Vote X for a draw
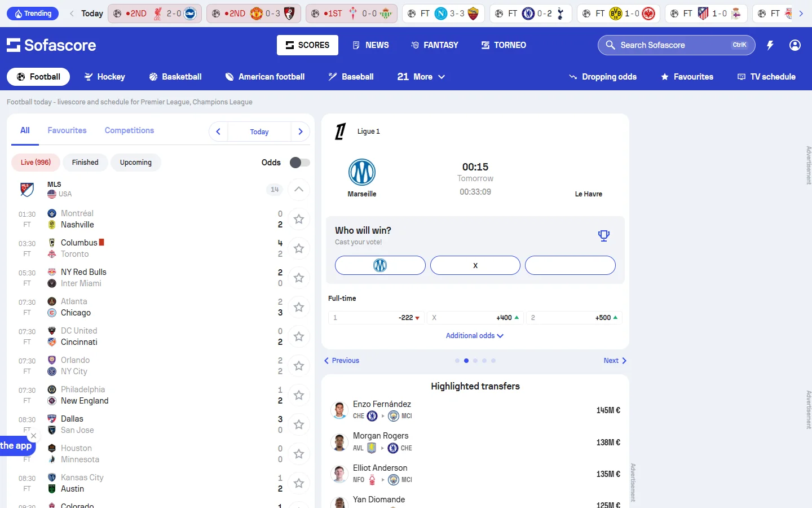The width and height of the screenshot is (812, 508). coord(475,265)
